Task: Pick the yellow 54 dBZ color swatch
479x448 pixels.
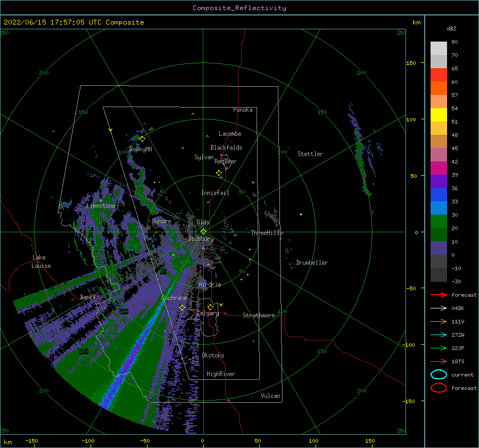Action: 439,115
